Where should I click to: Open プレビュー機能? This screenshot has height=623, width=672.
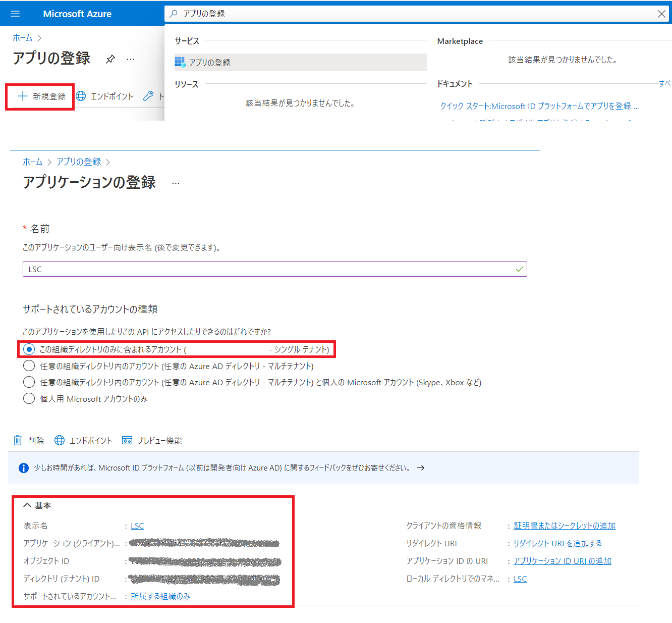tap(152, 441)
